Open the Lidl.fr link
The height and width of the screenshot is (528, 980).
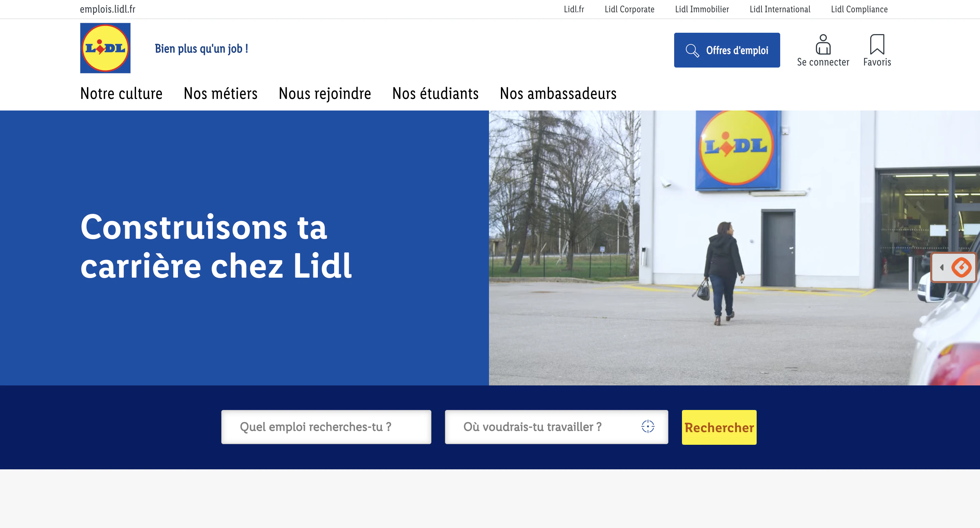point(574,9)
